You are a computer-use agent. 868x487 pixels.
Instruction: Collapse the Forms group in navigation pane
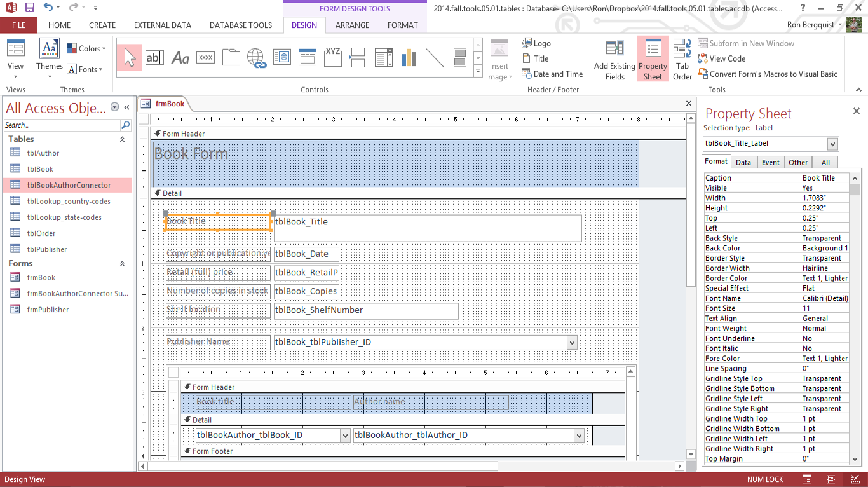[123, 263]
